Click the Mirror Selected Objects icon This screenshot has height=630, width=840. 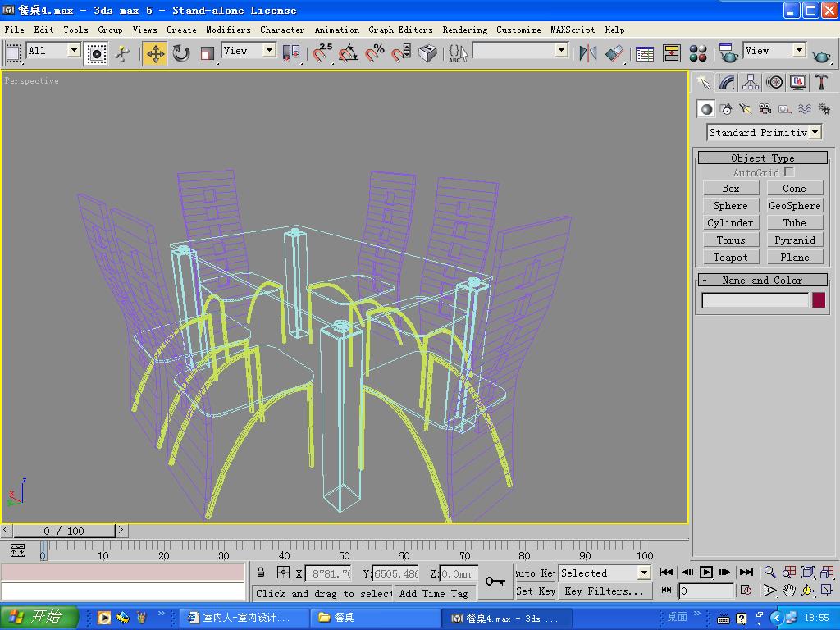[588, 53]
